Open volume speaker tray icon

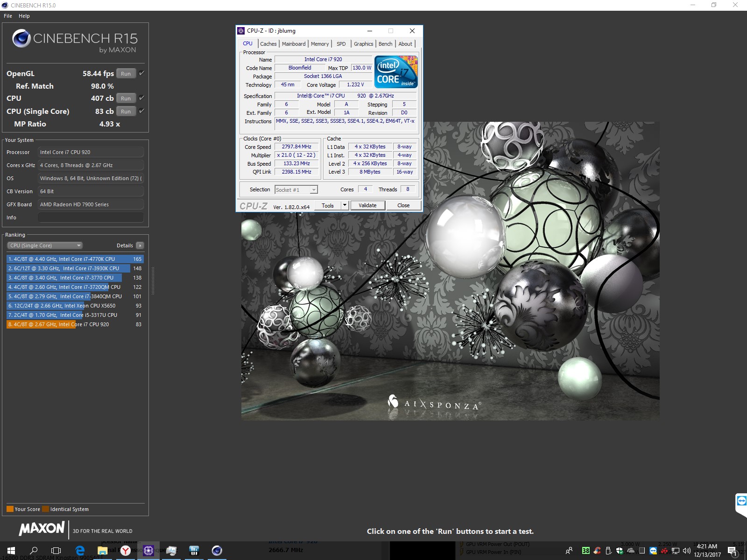pos(686,551)
